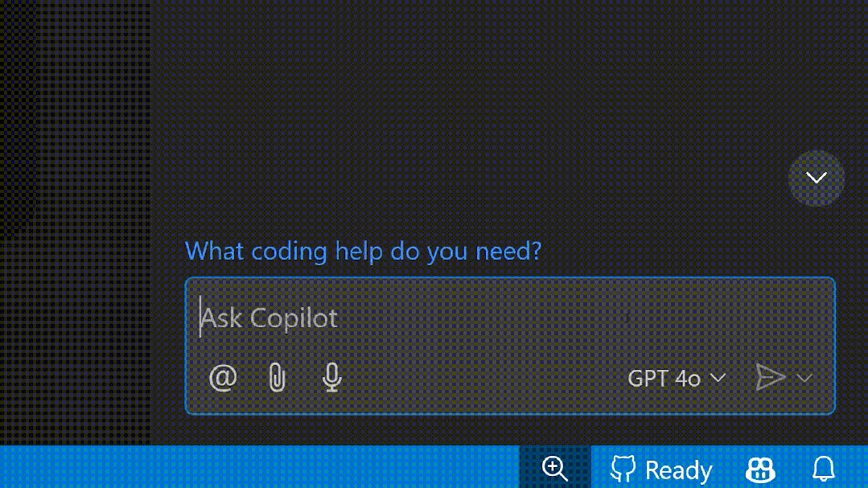The width and height of the screenshot is (868, 488).
Task: Toggle notification alerts using the bell
Action: pyautogui.click(x=824, y=469)
